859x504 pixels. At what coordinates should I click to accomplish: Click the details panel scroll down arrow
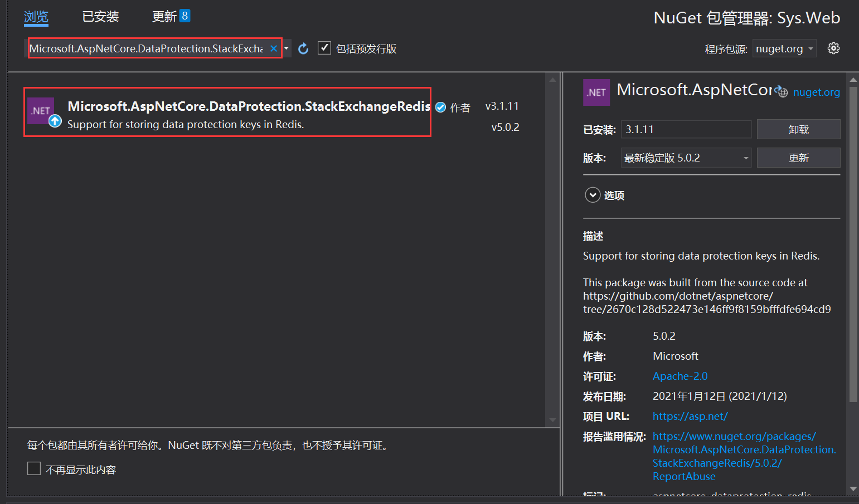(853, 489)
